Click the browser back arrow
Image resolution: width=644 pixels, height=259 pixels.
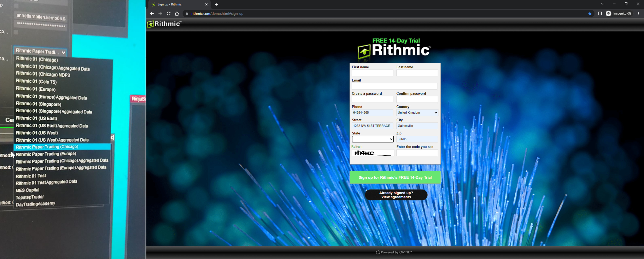coord(152,14)
